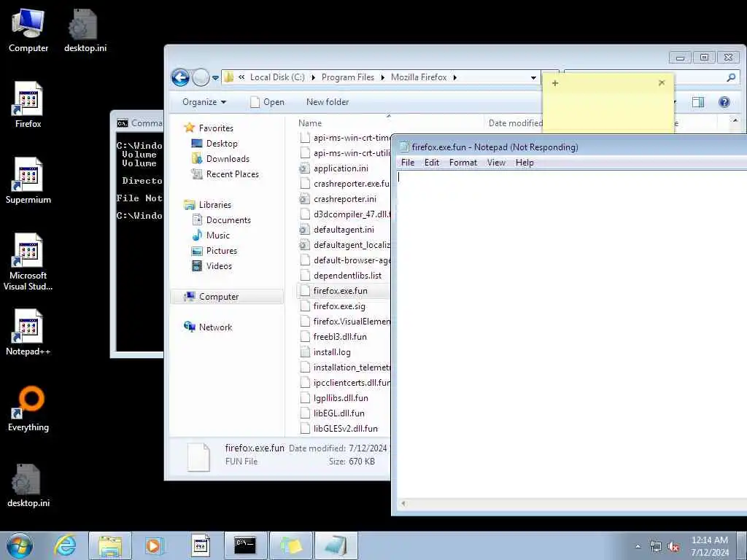This screenshot has width=747, height=560.
Task: Open Explorer help question mark icon
Action: pos(724,102)
